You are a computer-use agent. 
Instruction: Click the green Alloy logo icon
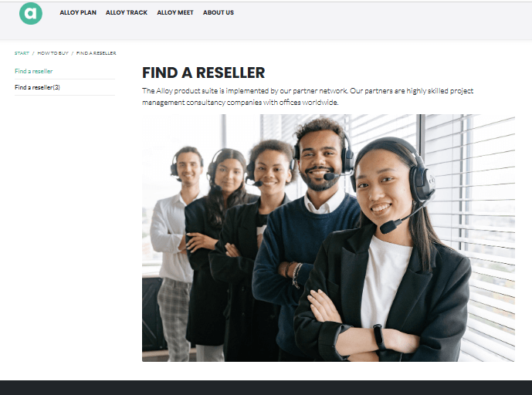(x=31, y=13)
